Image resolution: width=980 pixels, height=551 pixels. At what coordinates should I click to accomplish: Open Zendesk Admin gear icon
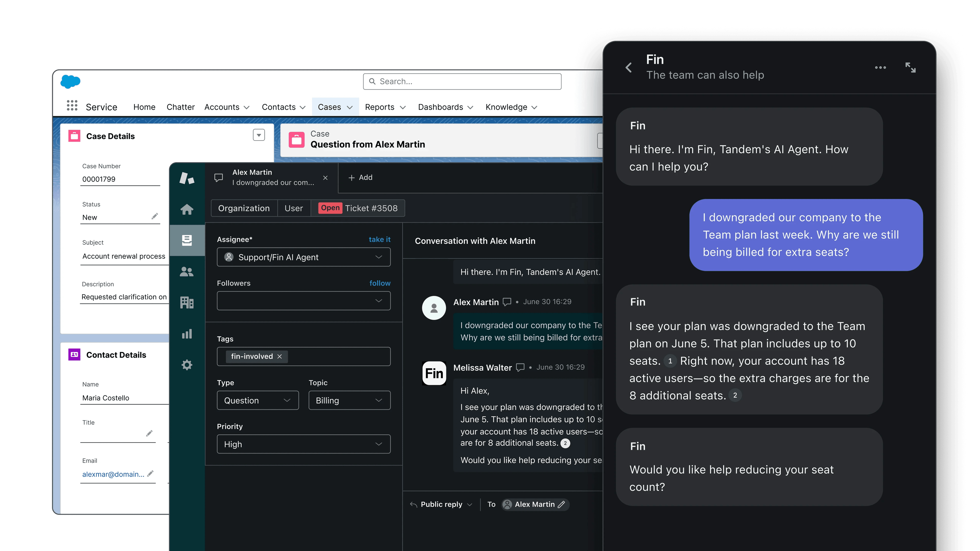187,365
